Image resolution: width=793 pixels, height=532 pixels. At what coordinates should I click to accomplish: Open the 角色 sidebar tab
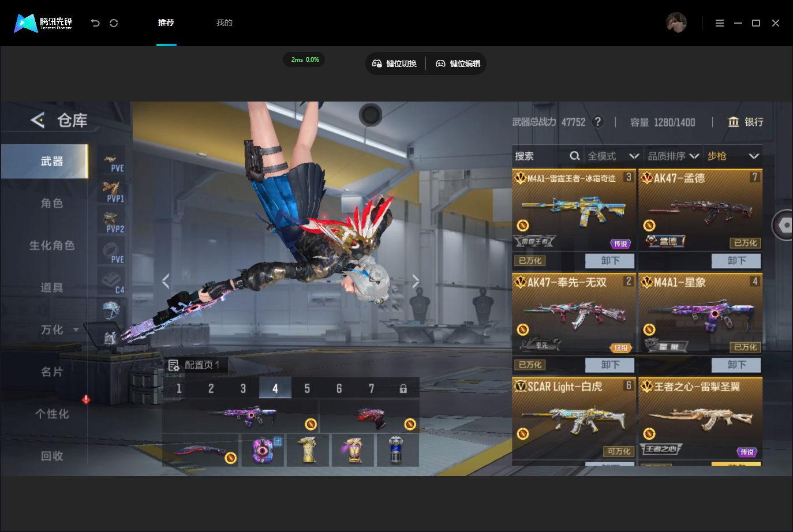click(52, 203)
